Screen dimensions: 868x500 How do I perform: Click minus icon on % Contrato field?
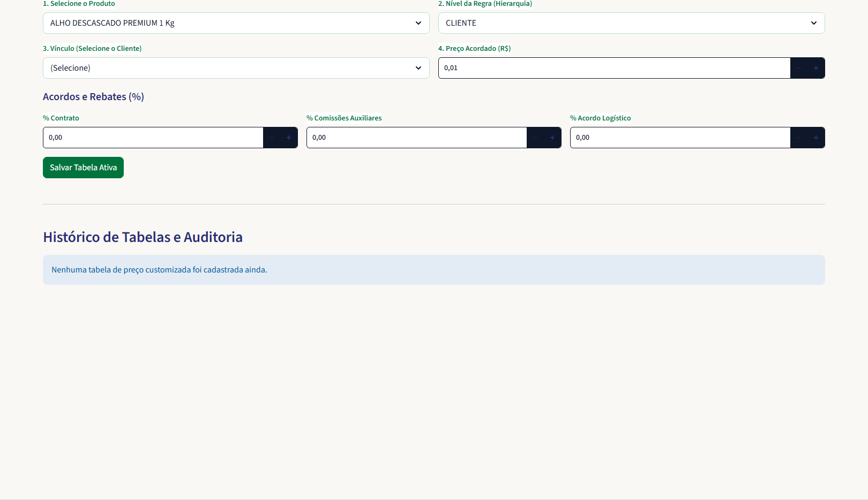[272, 138]
